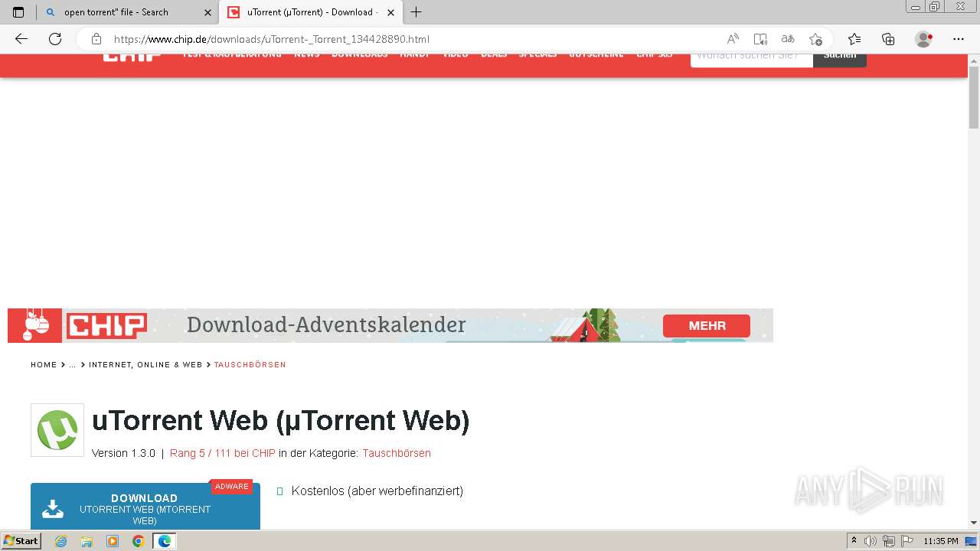Open the browser profile menu
The height and width of the screenshot is (551, 980).
point(924,39)
